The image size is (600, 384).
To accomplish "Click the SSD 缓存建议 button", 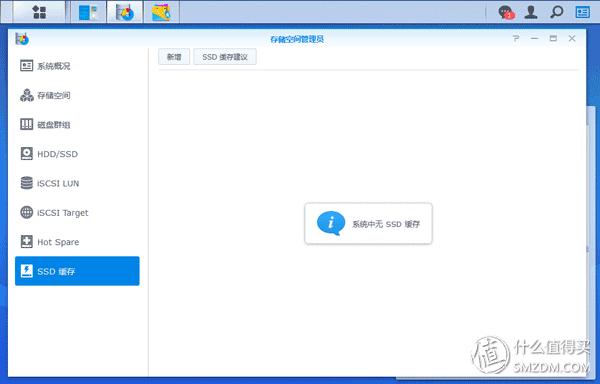I will coord(225,57).
